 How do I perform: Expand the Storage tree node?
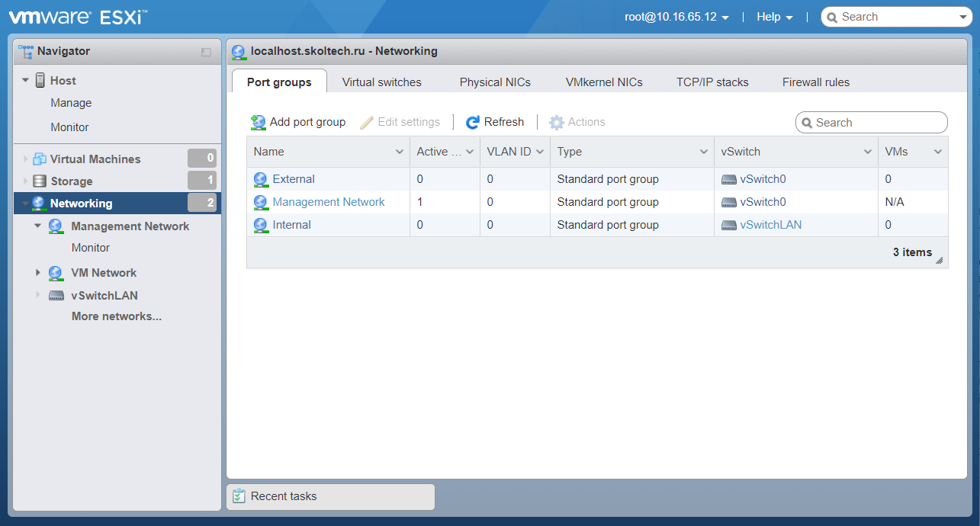(x=26, y=181)
